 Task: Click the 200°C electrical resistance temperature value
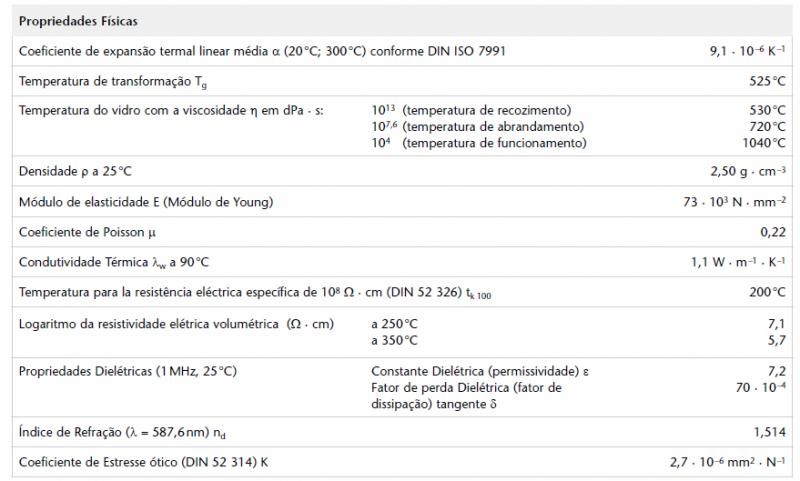pos(767,292)
